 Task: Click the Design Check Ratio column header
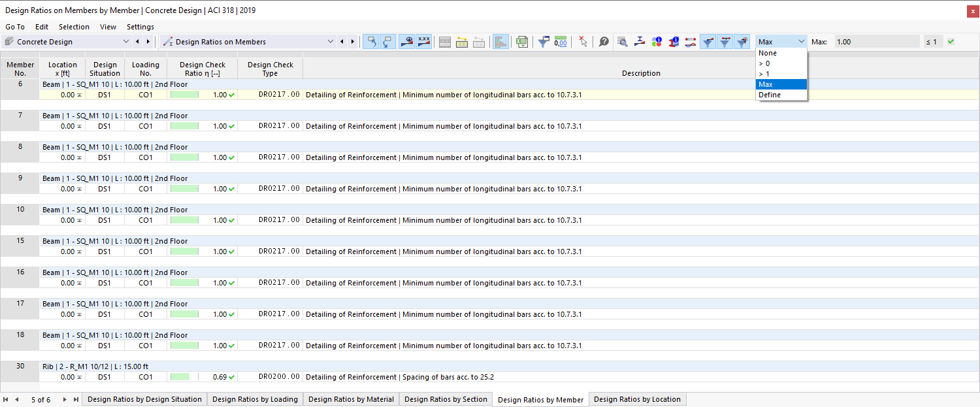coord(203,69)
